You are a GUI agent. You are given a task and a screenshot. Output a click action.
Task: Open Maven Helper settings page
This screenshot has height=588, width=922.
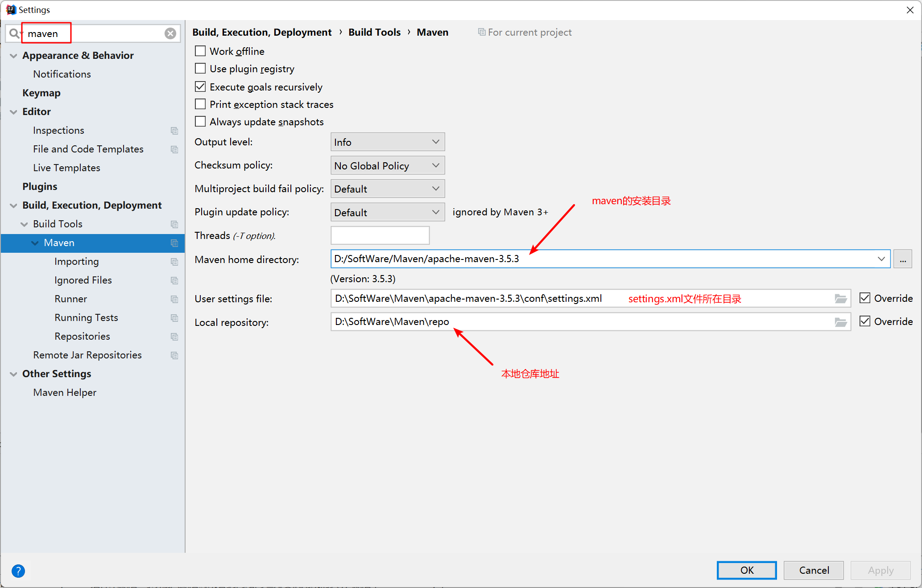pyautogui.click(x=65, y=393)
